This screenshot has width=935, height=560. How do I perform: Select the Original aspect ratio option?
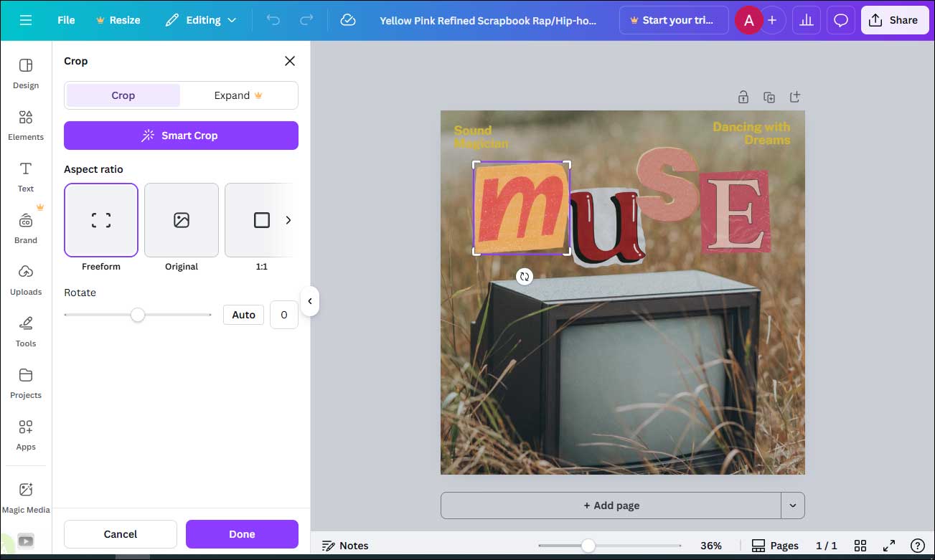pos(181,220)
